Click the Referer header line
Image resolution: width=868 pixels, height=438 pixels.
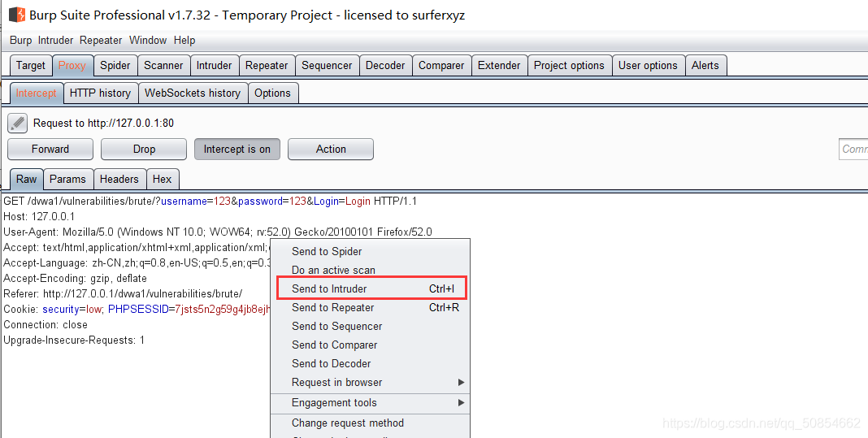[123, 293]
